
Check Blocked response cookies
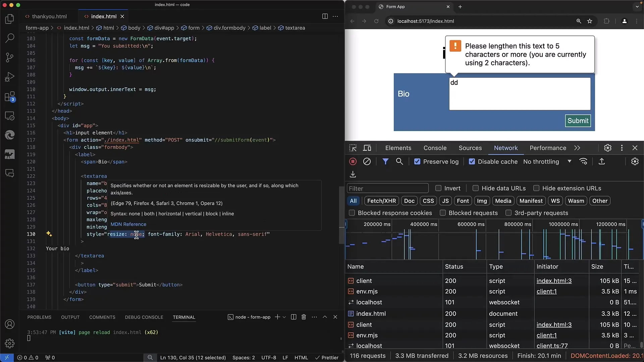pos(352,213)
